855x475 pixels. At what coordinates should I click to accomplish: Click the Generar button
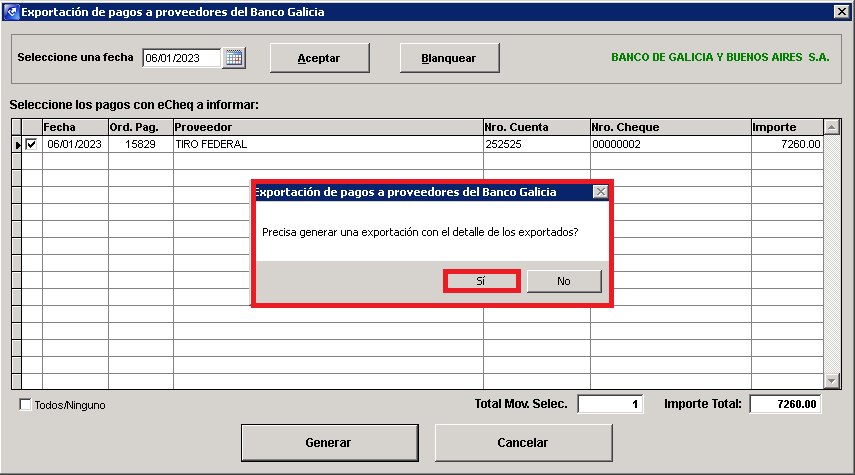click(x=329, y=443)
